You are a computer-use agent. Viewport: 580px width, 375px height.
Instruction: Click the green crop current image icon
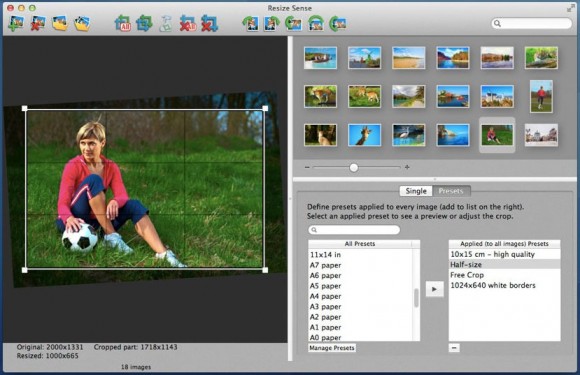pos(144,23)
